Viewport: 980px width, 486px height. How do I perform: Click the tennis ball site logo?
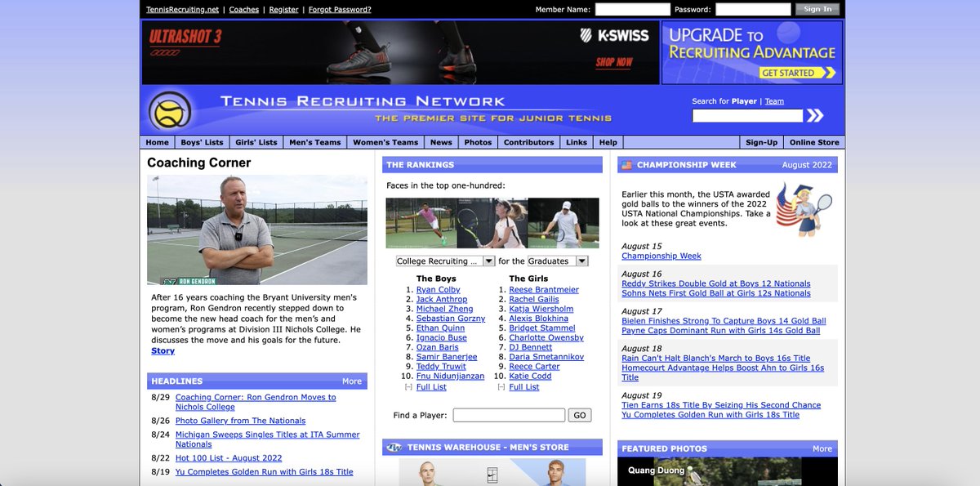(171, 110)
